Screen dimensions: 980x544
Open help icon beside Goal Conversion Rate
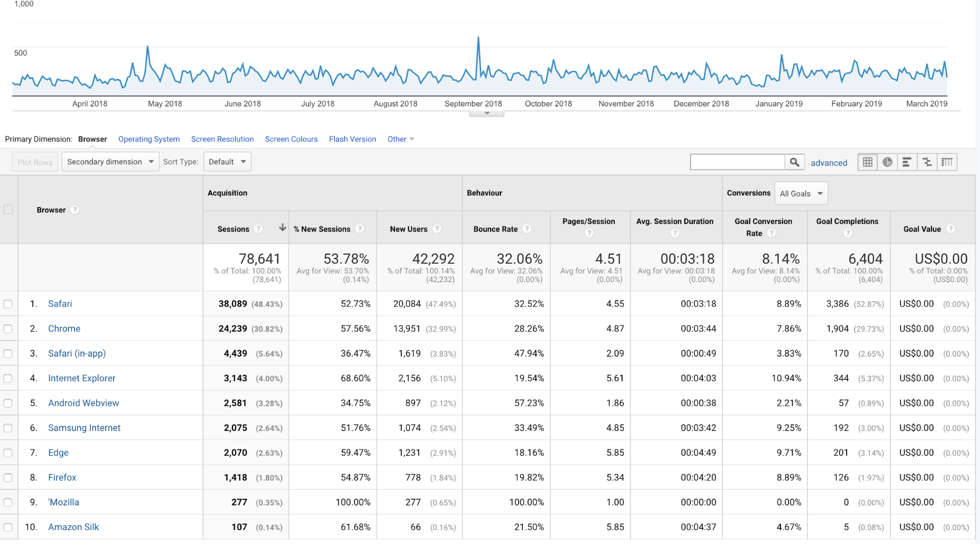pos(771,233)
